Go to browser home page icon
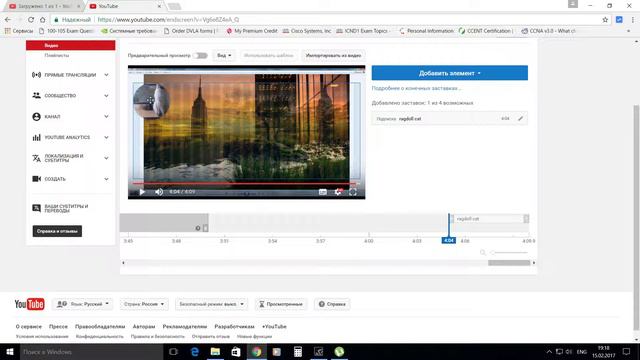The image size is (640, 360). coord(42,20)
